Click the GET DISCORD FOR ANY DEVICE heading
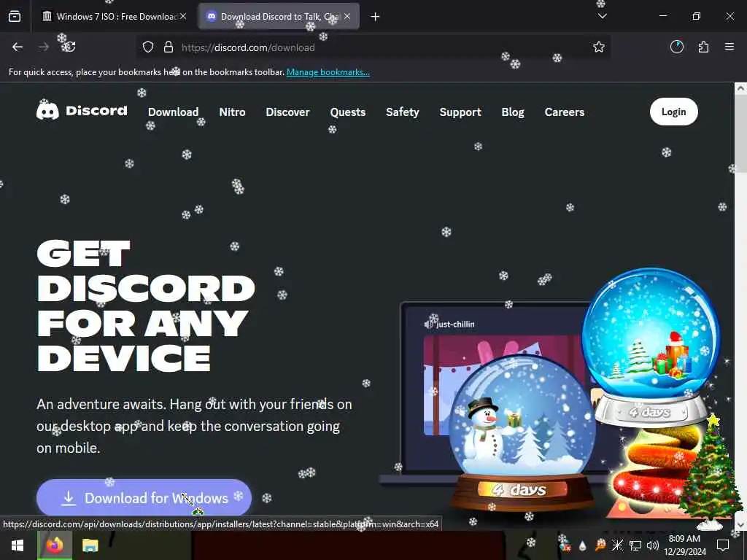Screen dimensions: 747x560 pyautogui.click(x=146, y=306)
